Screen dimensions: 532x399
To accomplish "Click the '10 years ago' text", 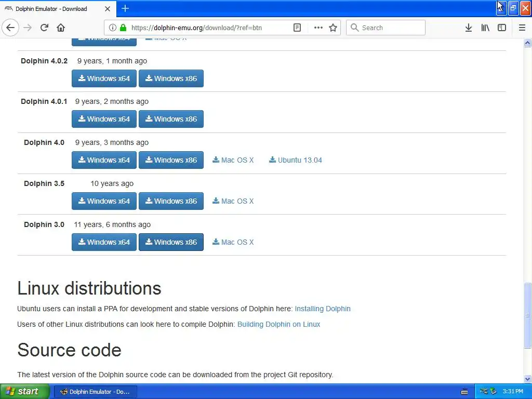I will click(112, 183).
